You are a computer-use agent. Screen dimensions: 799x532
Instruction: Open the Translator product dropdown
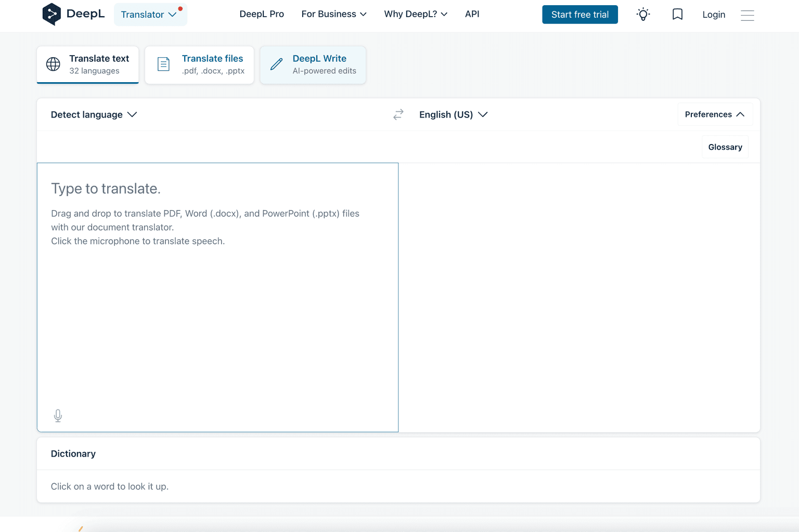[150, 14]
